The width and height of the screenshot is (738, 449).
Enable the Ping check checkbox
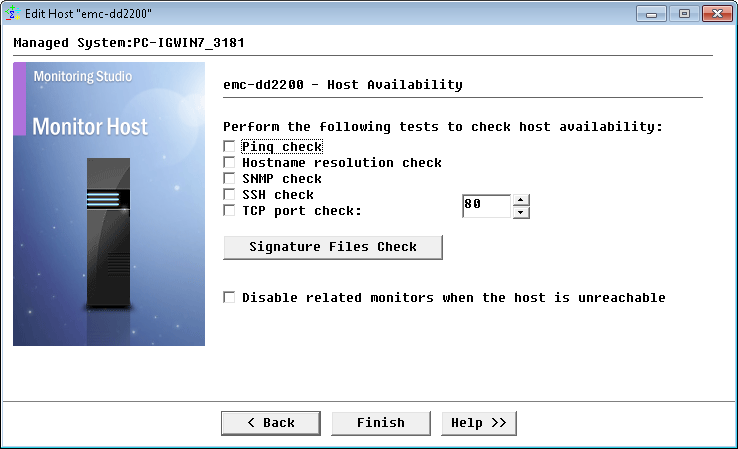coord(229,146)
